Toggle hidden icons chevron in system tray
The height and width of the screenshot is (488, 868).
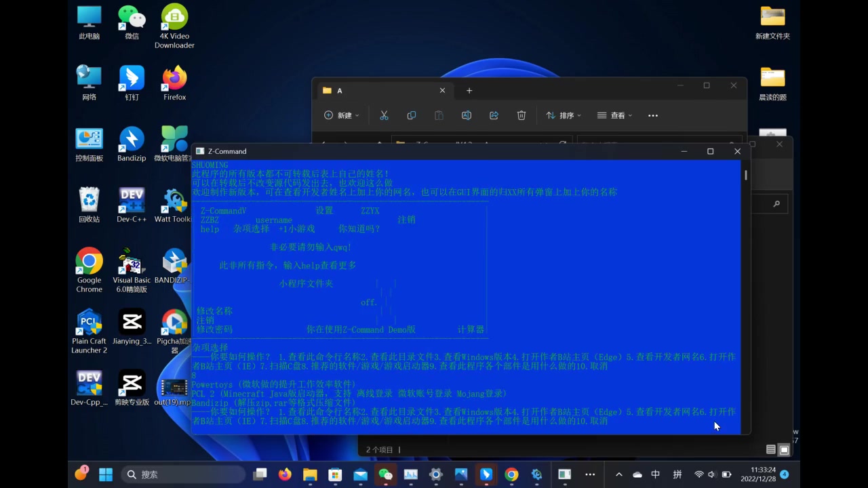click(618, 474)
